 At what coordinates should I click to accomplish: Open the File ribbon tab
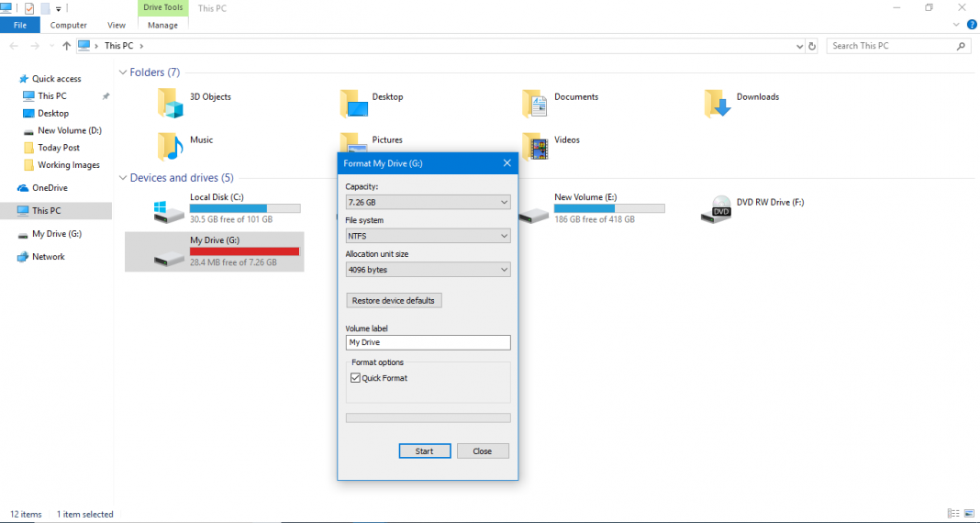click(20, 26)
